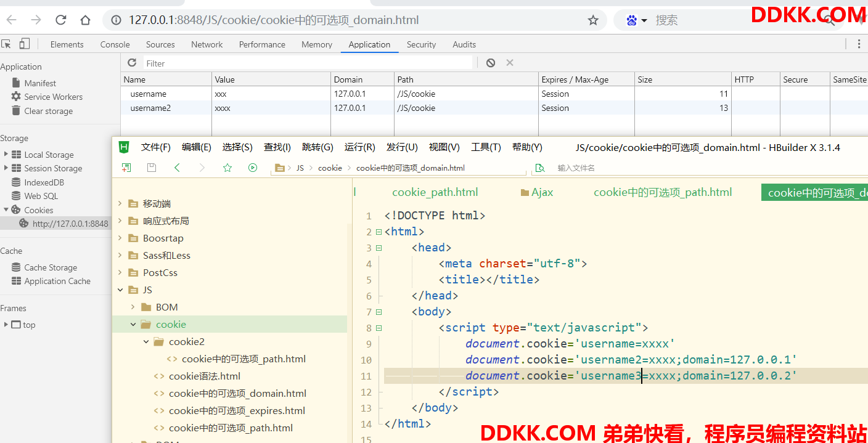Switch to the Network tab

click(x=207, y=44)
